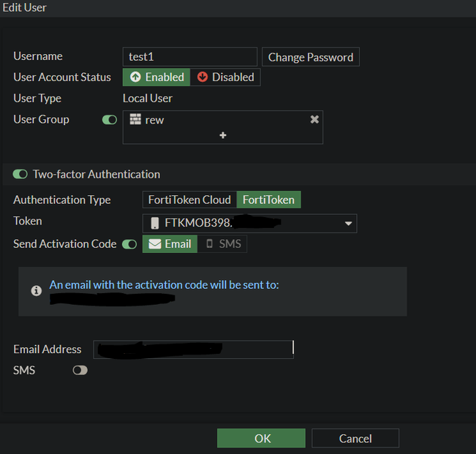
Task: Turn off Send Activation Code toggle
Action: click(129, 244)
